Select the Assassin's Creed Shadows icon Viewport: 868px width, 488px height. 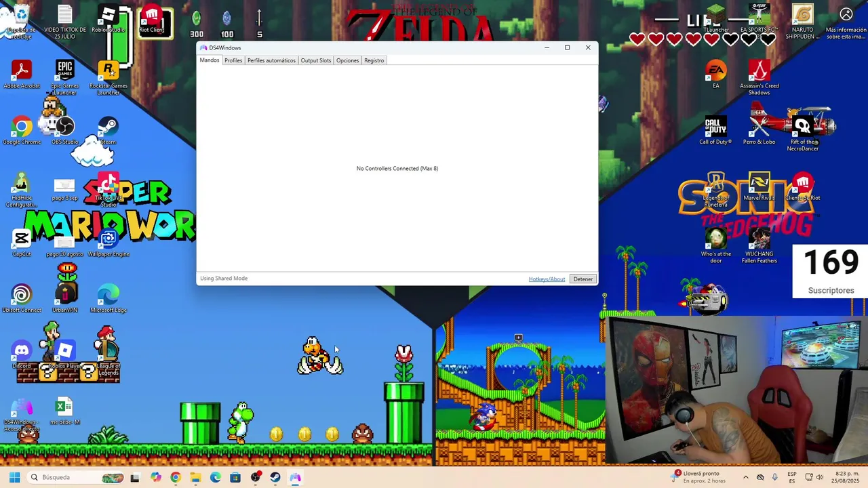click(x=759, y=77)
